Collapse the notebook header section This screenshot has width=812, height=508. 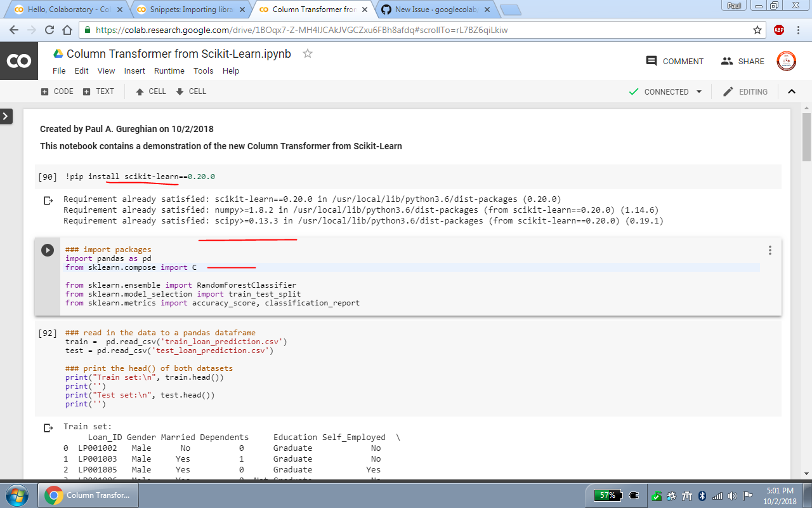coord(792,91)
